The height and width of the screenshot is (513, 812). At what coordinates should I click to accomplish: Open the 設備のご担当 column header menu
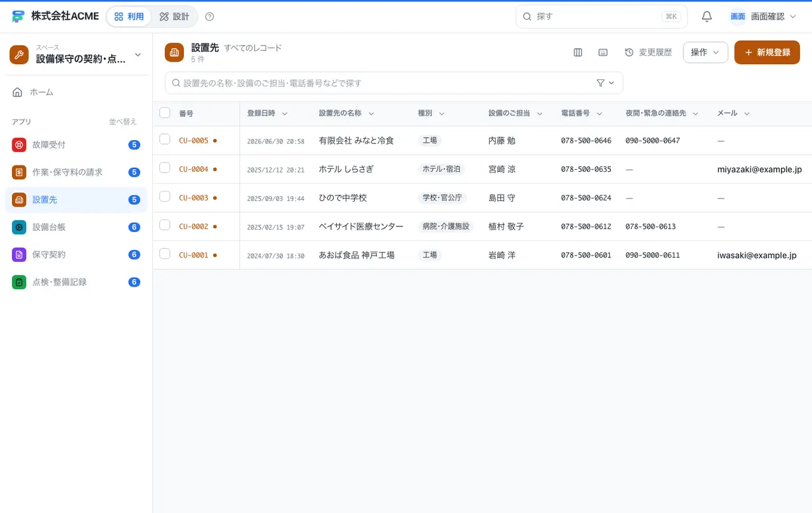click(540, 114)
